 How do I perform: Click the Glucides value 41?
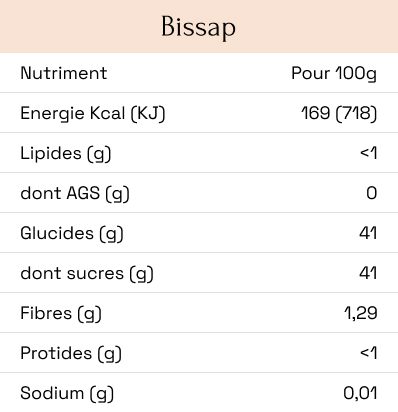[x=368, y=233]
